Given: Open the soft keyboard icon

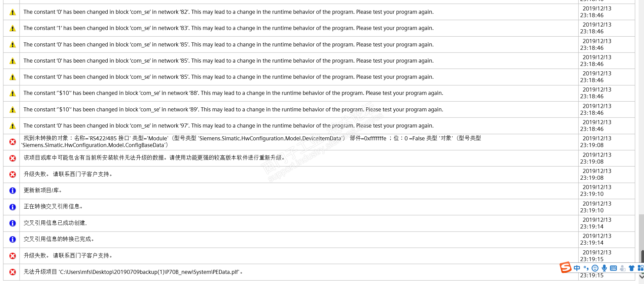Looking at the screenshot, I should [x=613, y=268].
